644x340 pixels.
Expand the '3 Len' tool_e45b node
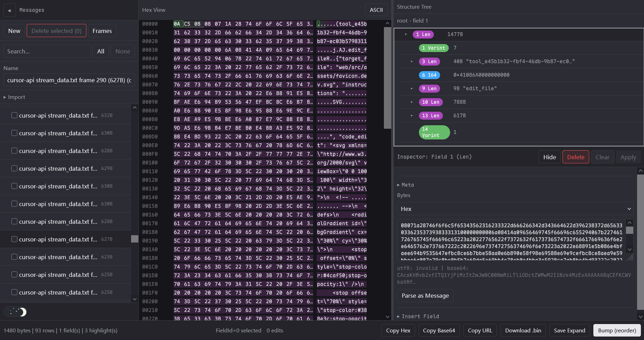[412, 61]
